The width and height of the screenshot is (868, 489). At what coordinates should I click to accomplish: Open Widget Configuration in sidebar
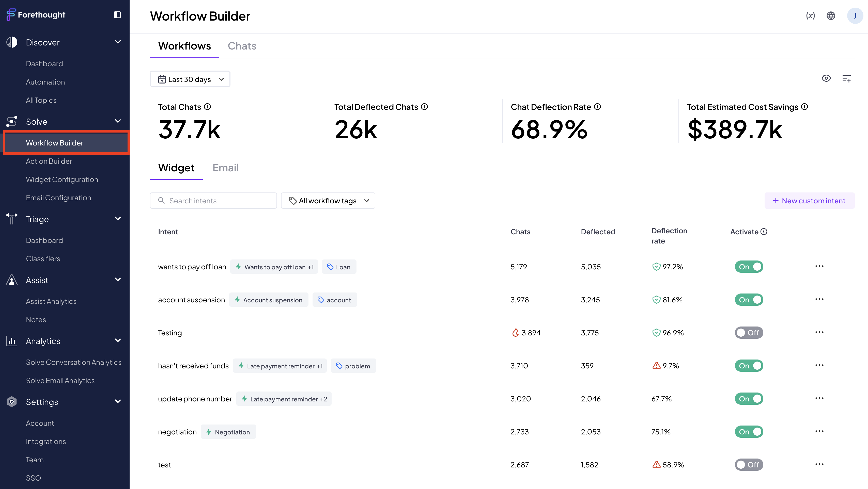[x=62, y=180]
